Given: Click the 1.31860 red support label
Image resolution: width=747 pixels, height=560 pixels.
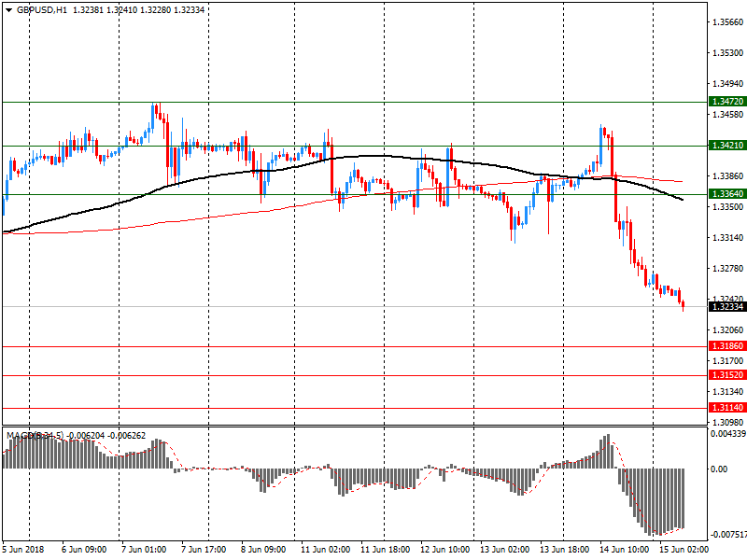Looking at the screenshot, I should [x=727, y=346].
